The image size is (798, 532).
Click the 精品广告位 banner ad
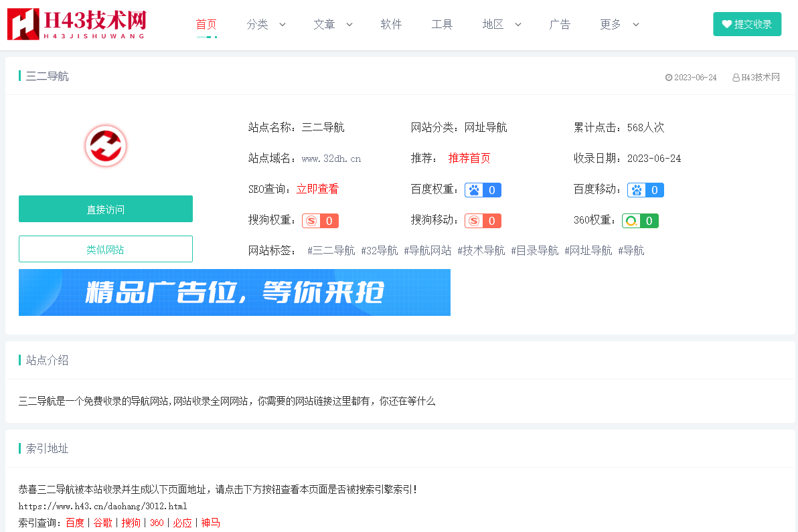point(234,292)
